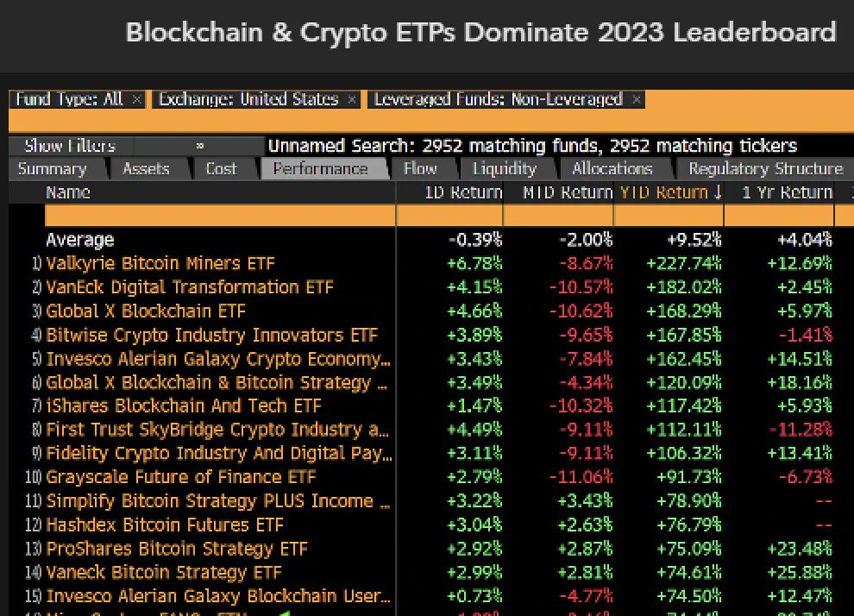Image resolution: width=854 pixels, height=616 pixels.
Task: Sort by the MTD Return column header
Action: tap(567, 192)
